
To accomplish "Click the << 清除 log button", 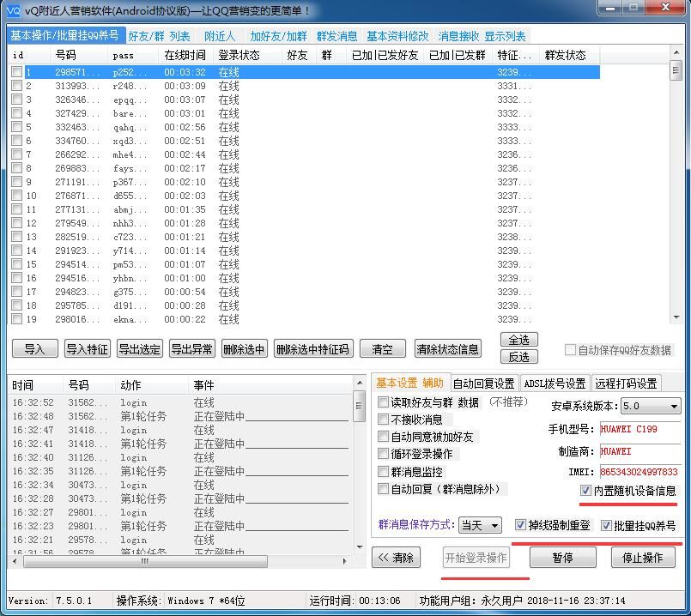I will pyautogui.click(x=396, y=558).
